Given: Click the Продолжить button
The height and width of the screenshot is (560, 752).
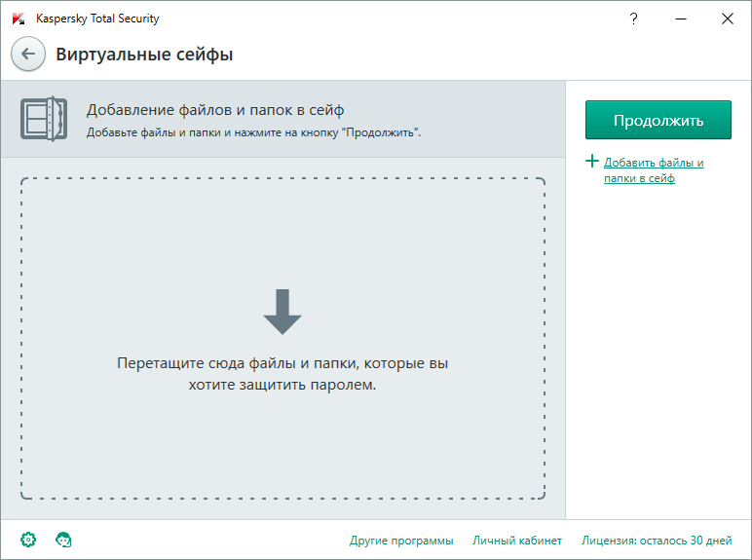Looking at the screenshot, I should (x=658, y=120).
